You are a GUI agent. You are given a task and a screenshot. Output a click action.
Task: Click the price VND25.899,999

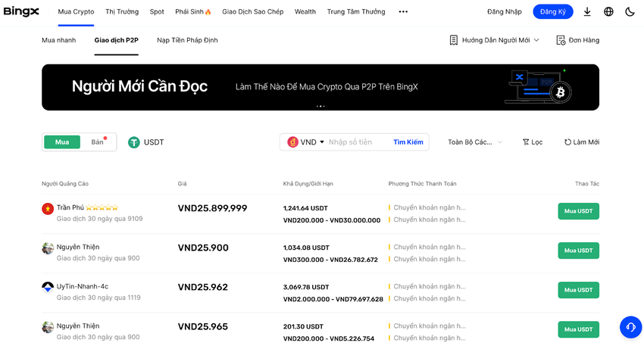pos(212,208)
